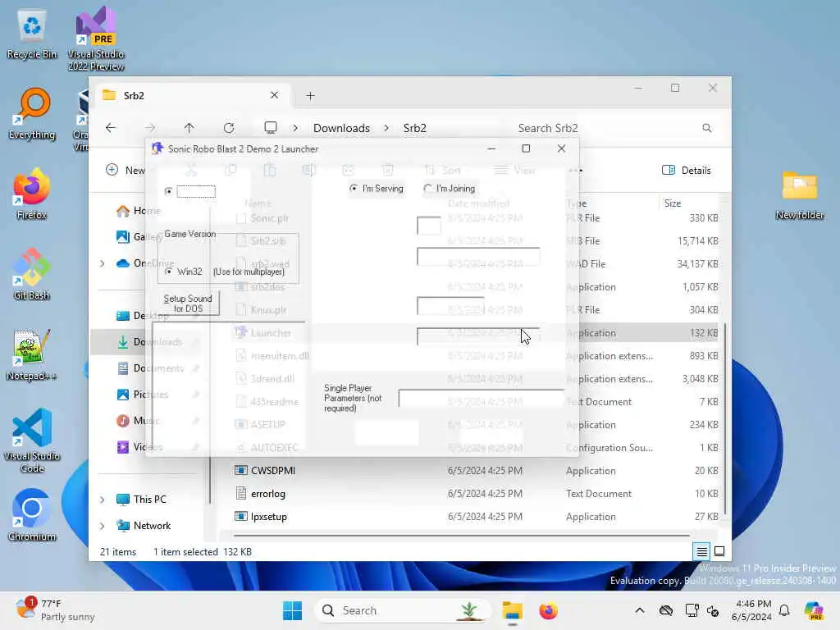
Task: Open chevron dropdown between Downloads and Srb2
Action: click(386, 128)
